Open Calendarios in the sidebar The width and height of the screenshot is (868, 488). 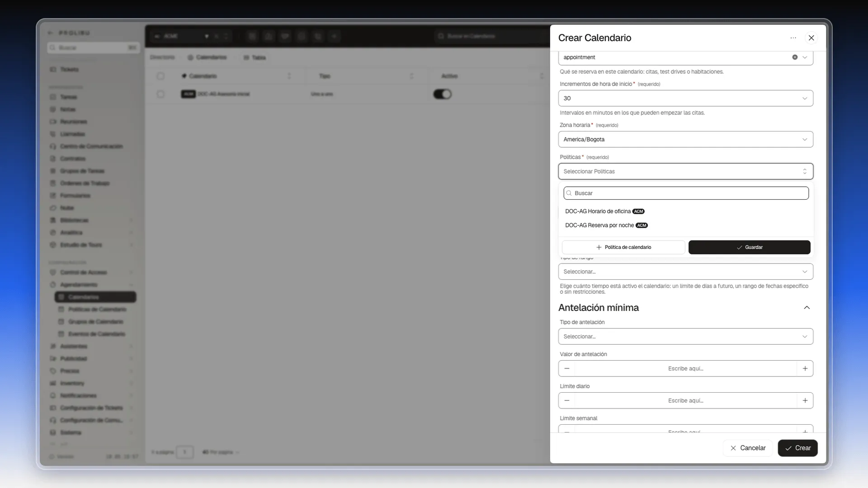pyautogui.click(x=95, y=297)
